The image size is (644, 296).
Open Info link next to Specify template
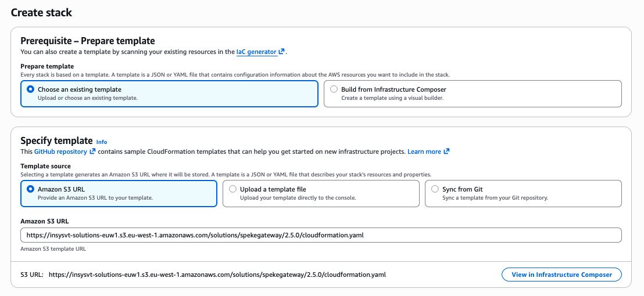coord(102,142)
